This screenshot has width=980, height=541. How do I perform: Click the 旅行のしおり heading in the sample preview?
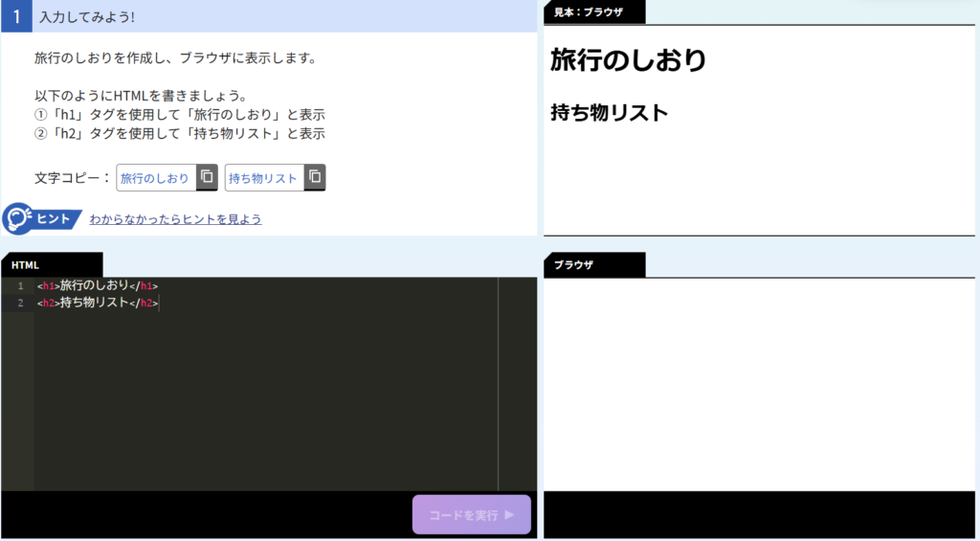tap(628, 60)
